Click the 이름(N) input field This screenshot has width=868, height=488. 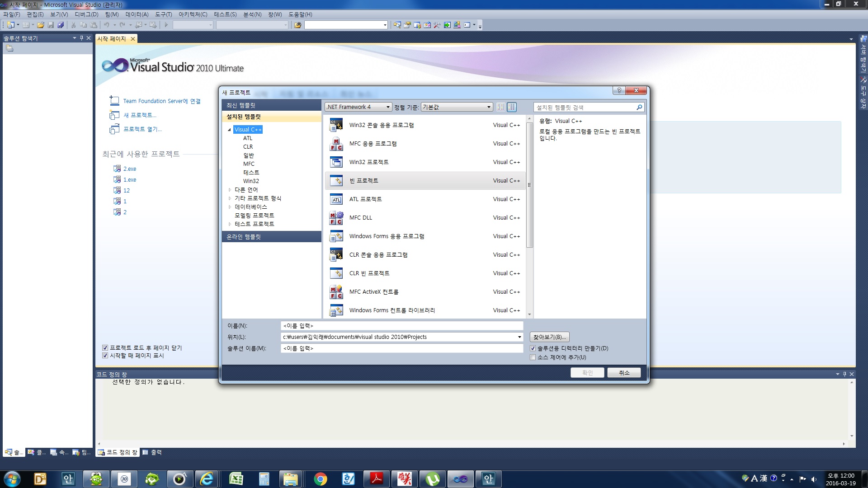(x=401, y=326)
